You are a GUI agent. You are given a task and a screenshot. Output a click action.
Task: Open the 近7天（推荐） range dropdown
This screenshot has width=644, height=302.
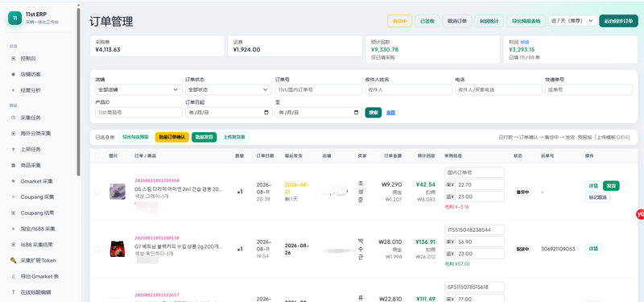click(572, 21)
